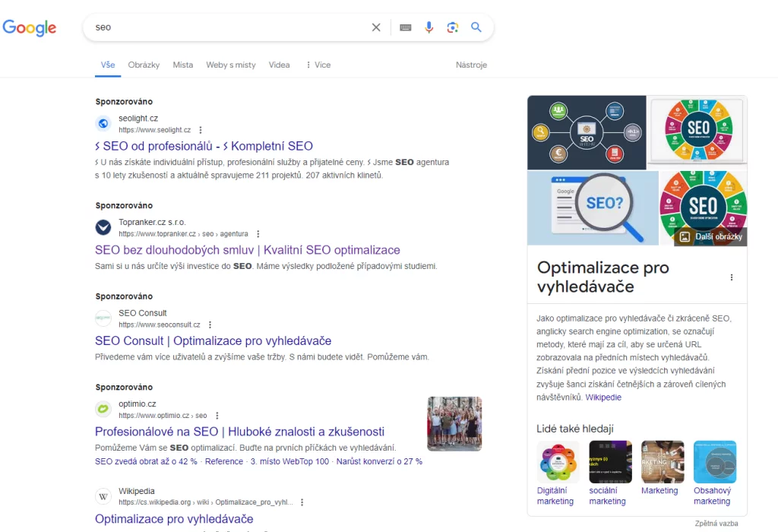This screenshot has width=778, height=532.
Task: Click the 'Obsahový marketing' text link
Action: pos(713,496)
